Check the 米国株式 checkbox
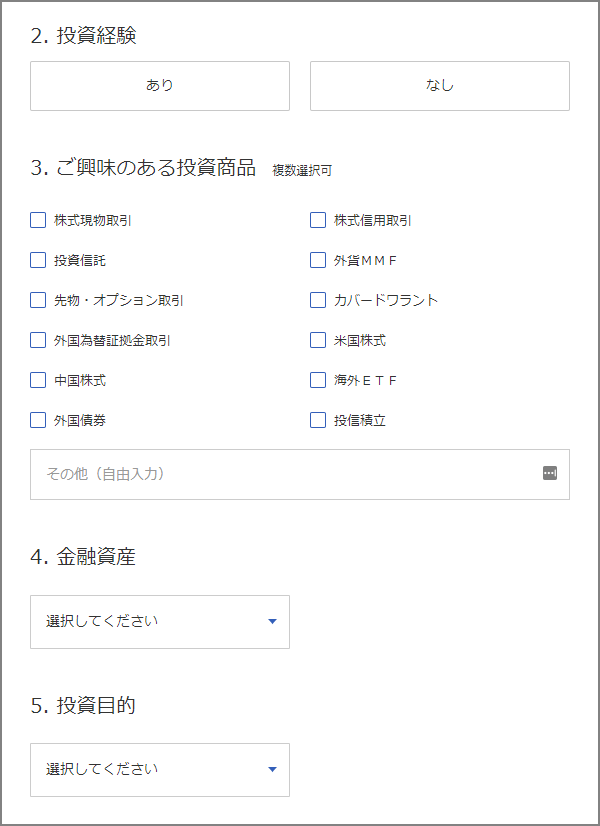Screen dimensions: 600x826 click(x=318, y=340)
